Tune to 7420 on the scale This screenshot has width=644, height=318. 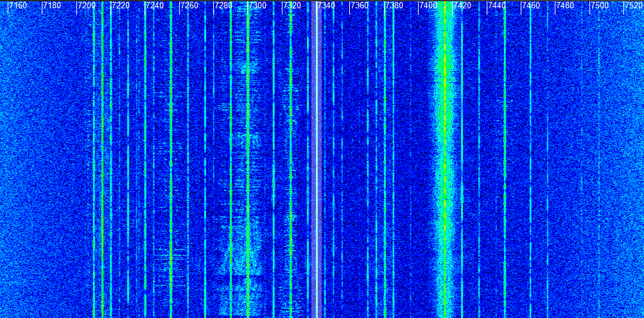[x=462, y=6]
